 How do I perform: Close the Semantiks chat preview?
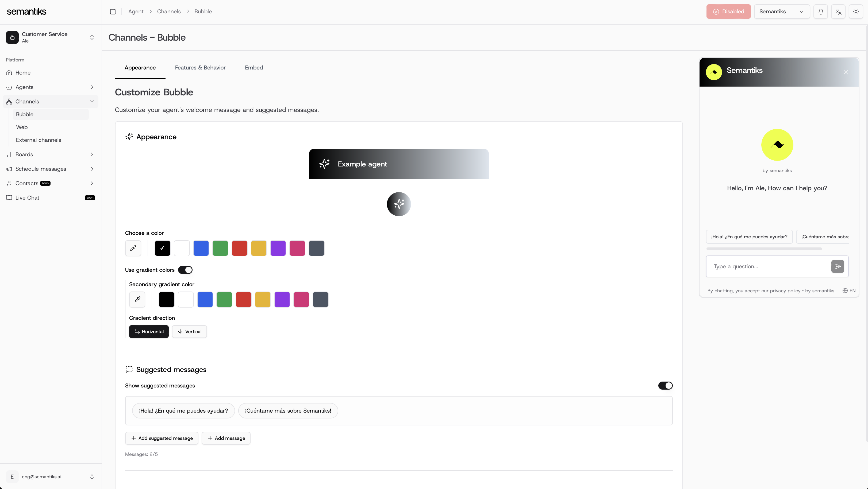(x=846, y=72)
